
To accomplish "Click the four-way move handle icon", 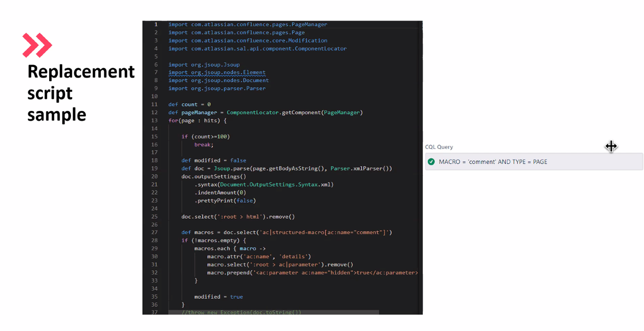I will pos(611,147).
